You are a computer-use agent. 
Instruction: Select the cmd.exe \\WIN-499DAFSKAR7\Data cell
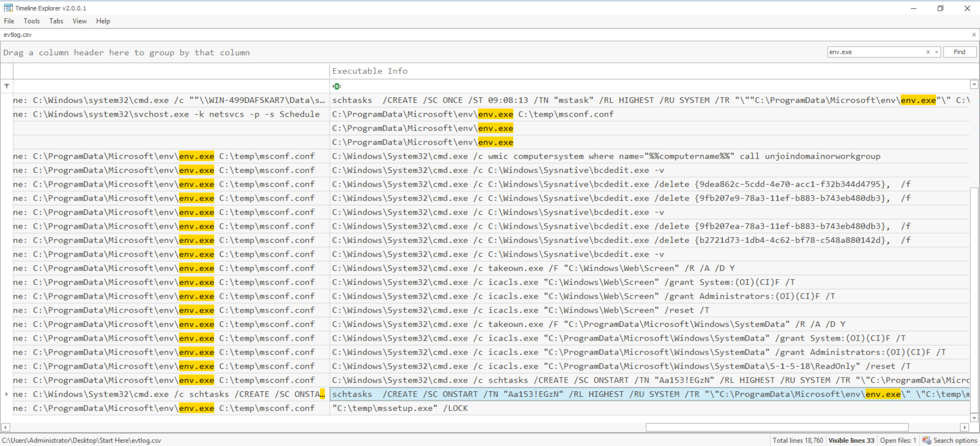pyautogui.click(x=171, y=100)
